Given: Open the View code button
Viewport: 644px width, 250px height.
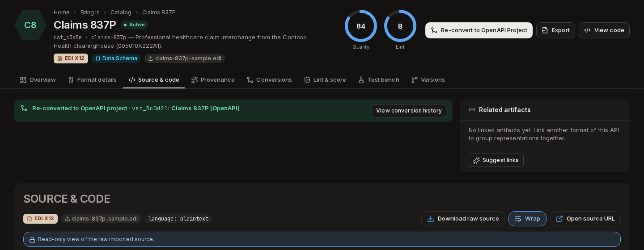Looking at the screenshot, I should (x=604, y=30).
